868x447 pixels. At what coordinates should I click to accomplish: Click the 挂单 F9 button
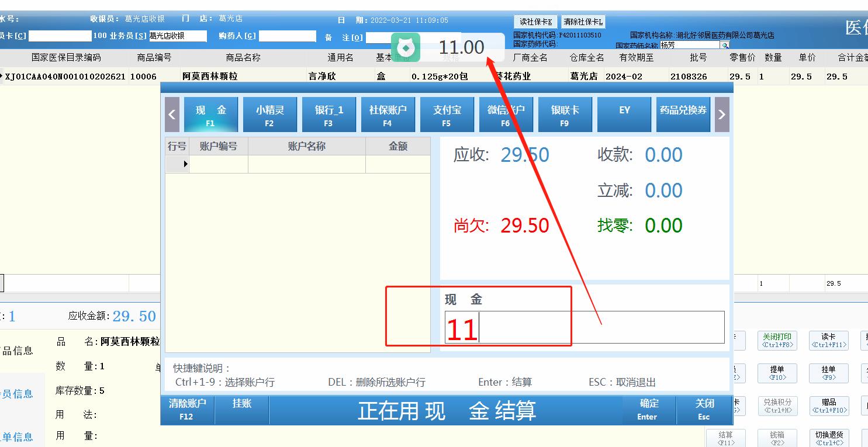click(828, 373)
